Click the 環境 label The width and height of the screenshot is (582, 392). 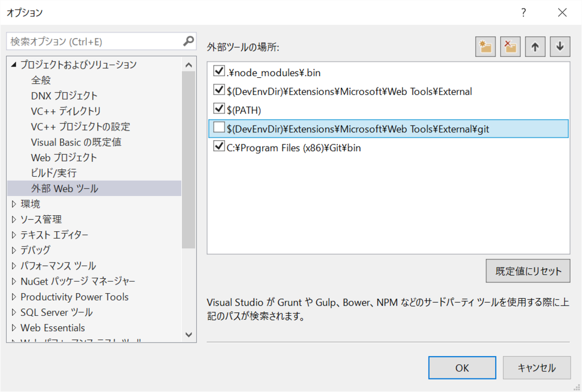point(31,204)
